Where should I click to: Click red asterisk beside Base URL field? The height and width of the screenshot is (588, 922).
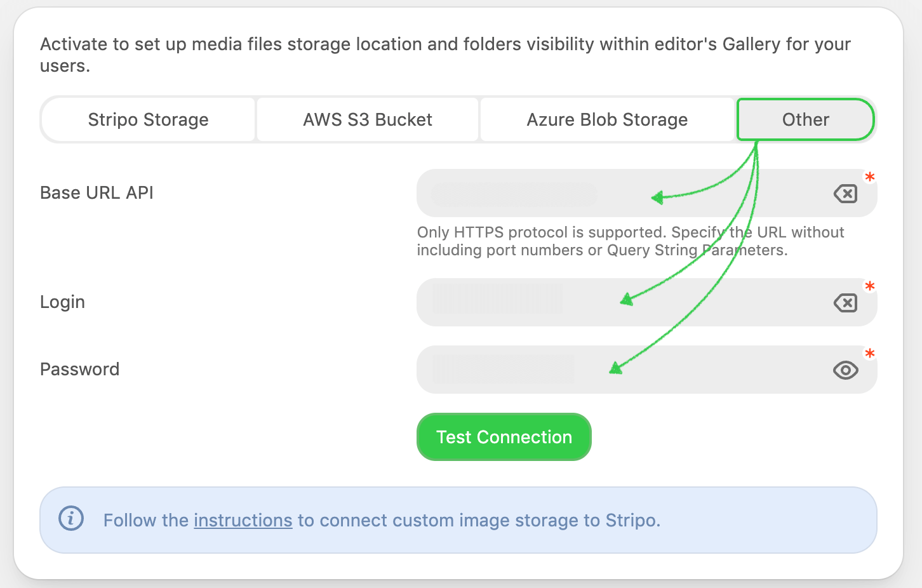coord(870,178)
